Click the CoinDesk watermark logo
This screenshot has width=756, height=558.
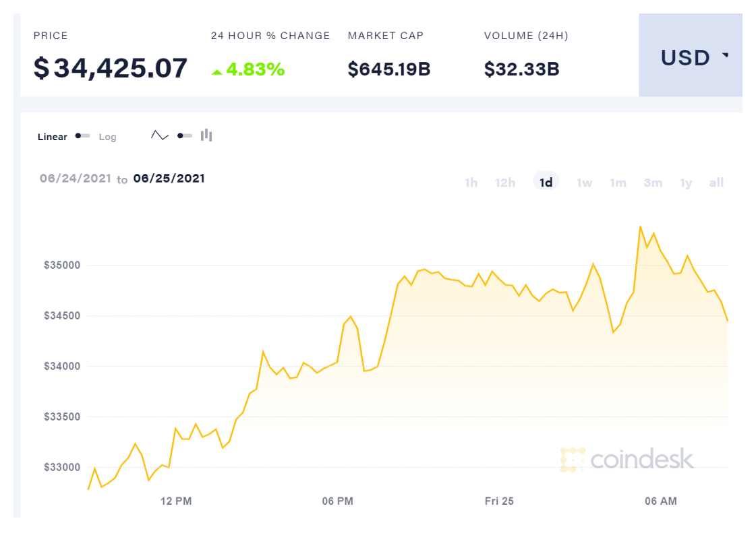click(x=627, y=459)
